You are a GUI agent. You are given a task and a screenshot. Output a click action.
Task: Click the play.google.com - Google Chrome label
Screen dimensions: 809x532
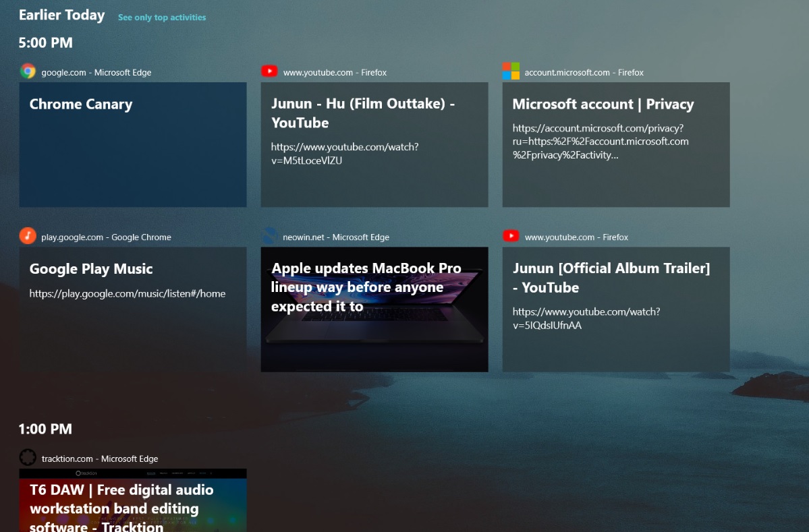107,237
